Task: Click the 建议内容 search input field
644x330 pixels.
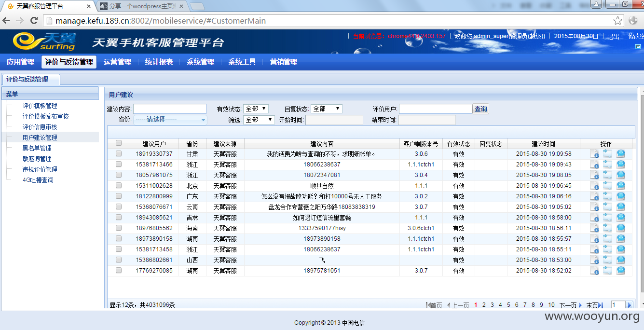Action: click(x=170, y=109)
